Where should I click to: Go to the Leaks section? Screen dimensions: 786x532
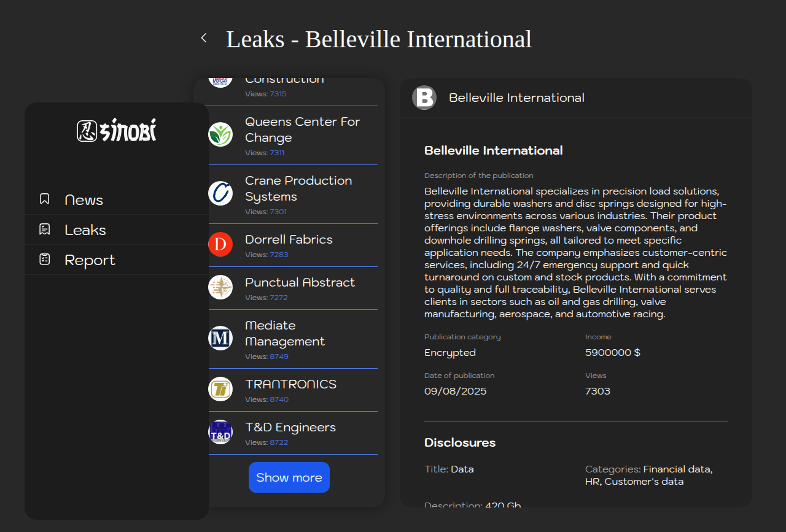[85, 230]
